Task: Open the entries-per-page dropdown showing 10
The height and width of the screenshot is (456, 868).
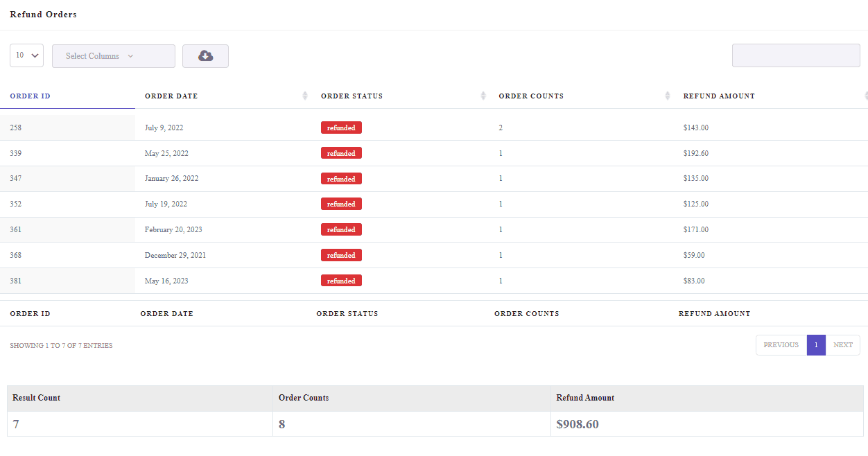Action: tap(26, 55)
